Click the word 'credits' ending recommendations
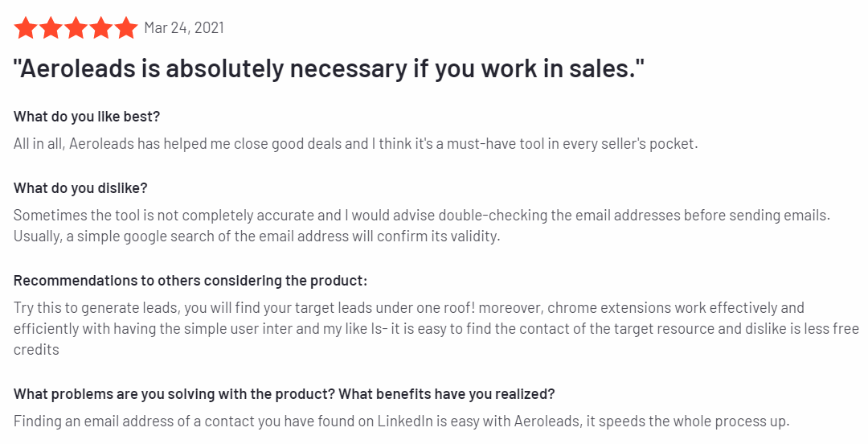 point(36,351)
